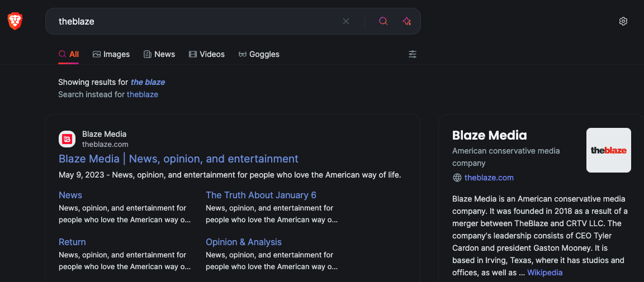This screenshot has width=644, height=282.
Task: Select the All tab
Action: coord(69,54)
